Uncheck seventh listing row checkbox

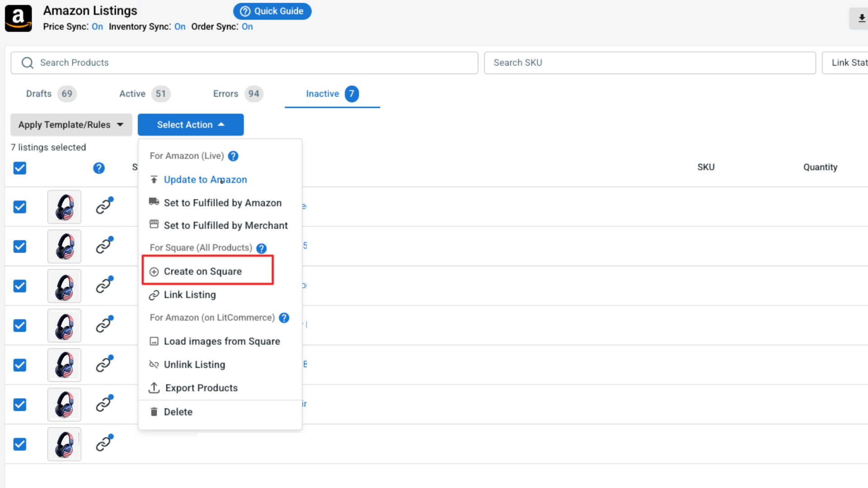coord(20,444)
